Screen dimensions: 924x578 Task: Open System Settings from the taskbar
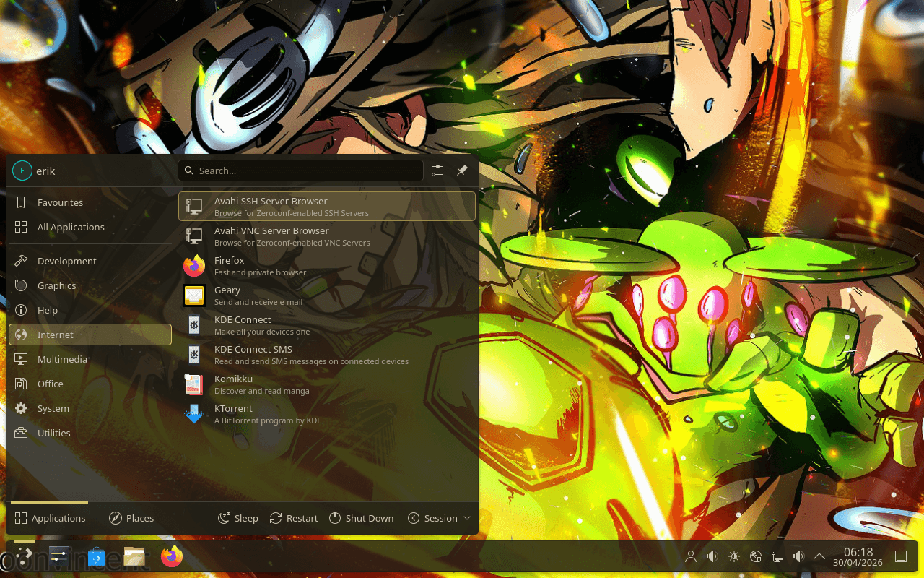click(x=59, y=556)
